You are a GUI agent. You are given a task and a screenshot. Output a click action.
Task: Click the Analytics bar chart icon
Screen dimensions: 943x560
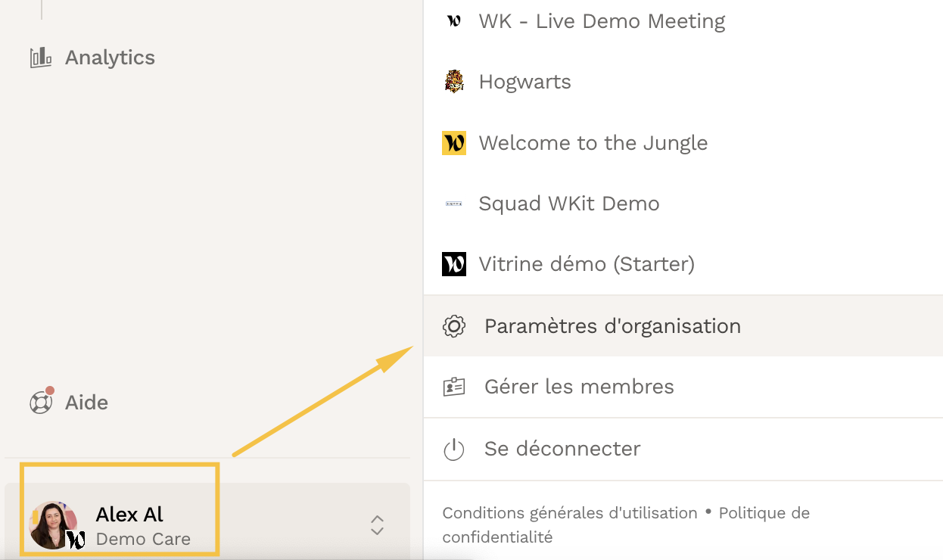pos(40,58)
